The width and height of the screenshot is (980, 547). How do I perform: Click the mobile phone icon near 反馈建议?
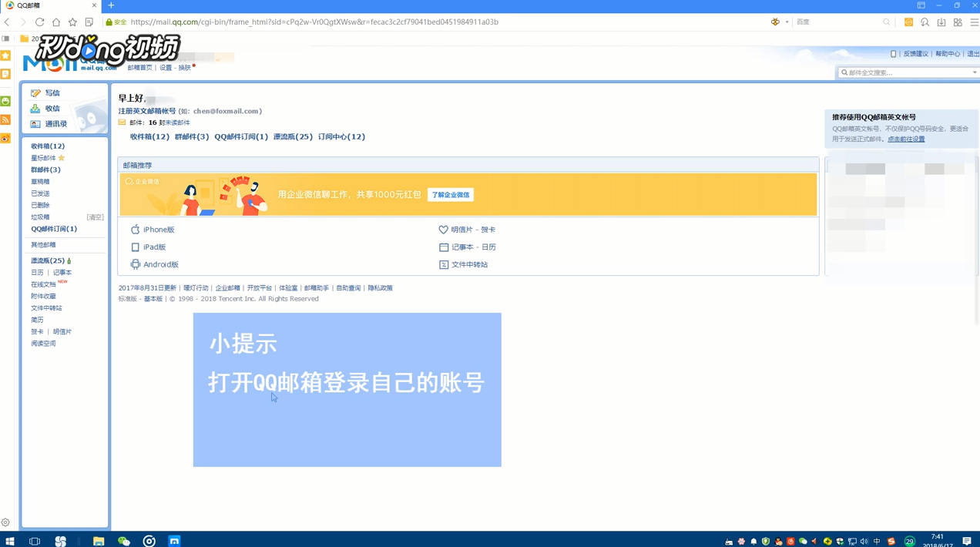tap(894, 54)
